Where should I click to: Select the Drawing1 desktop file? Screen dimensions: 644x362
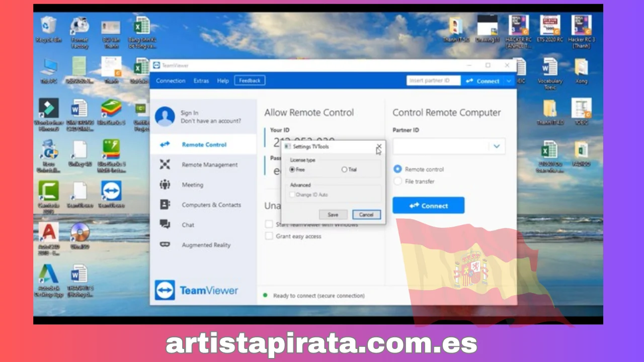coord(488,29)
